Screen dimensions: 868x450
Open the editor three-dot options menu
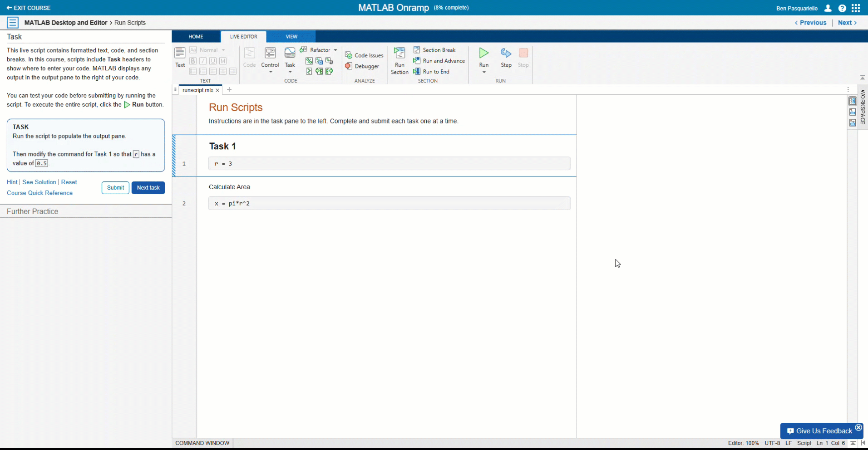pos(848,90)
